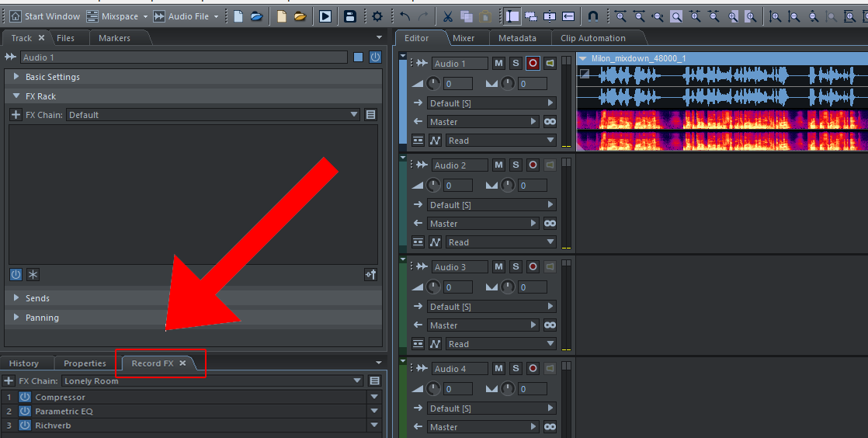
Task: Toggle the magnet snapping icon
Action: (593, 16)
